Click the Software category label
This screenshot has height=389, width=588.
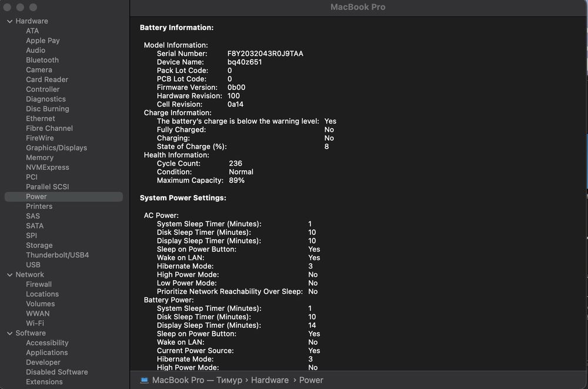(31, 333)
